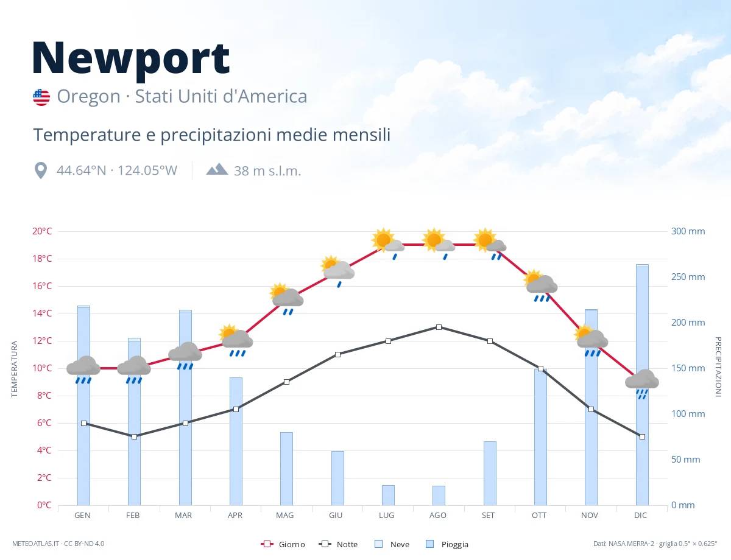Viewport: 731px width, 560px height.
Task: Click the November sun-and-rain weather icon
Action: 592,341
